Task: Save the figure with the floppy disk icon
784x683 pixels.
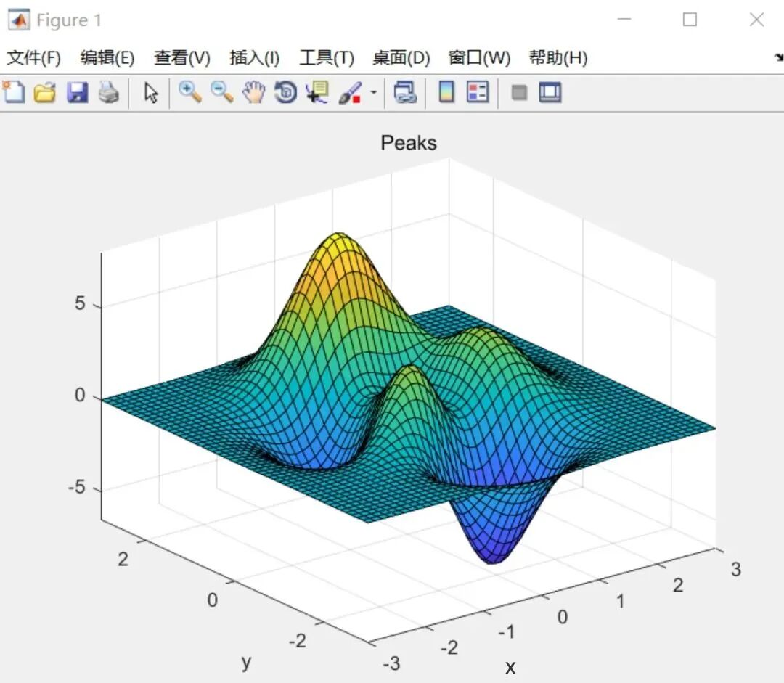Action: click(x=77, y=92)
